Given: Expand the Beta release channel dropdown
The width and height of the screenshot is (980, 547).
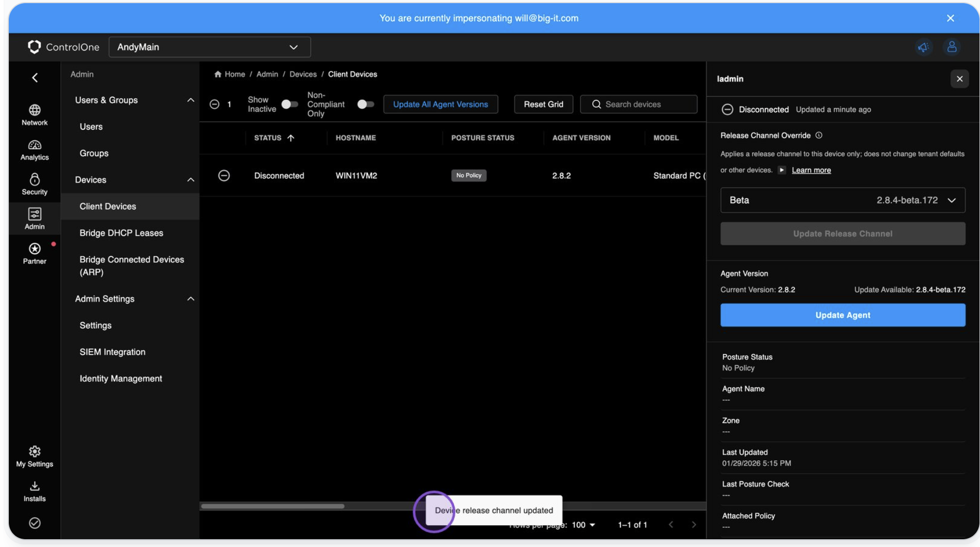Looking at the screenshot, I should point(842,200).
